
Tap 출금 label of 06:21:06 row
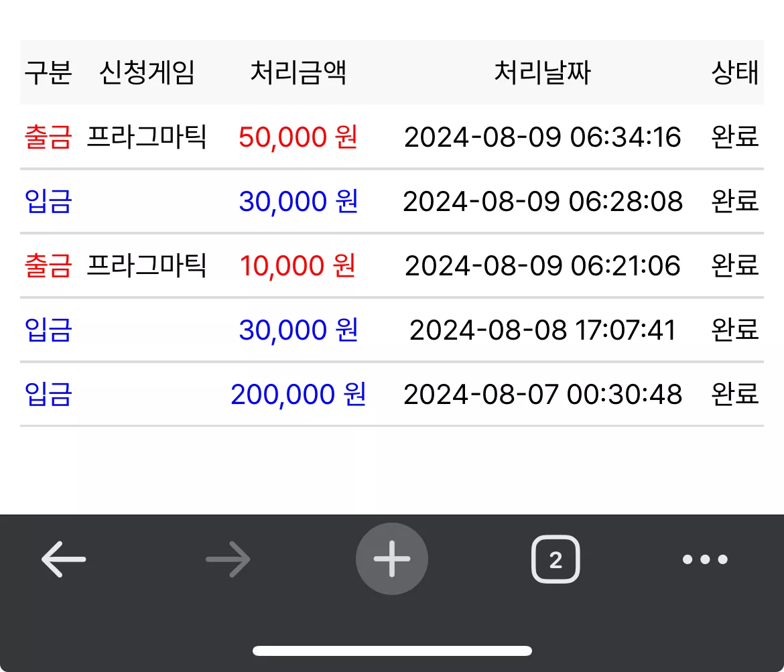[x=48, y=265]
